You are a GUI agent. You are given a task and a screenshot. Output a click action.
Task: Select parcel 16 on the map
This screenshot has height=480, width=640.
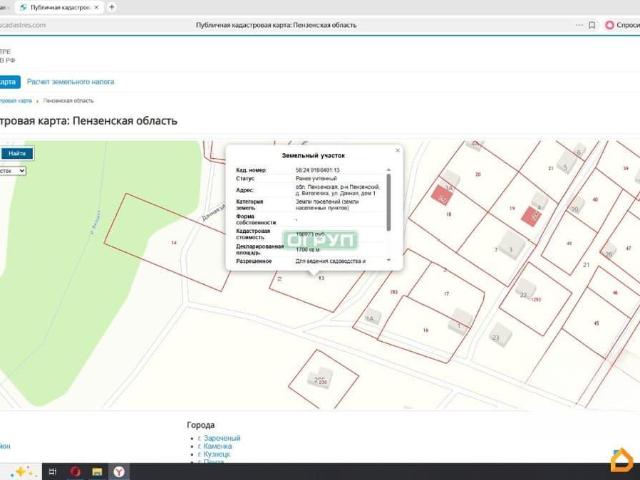click(x=426, y=330)
